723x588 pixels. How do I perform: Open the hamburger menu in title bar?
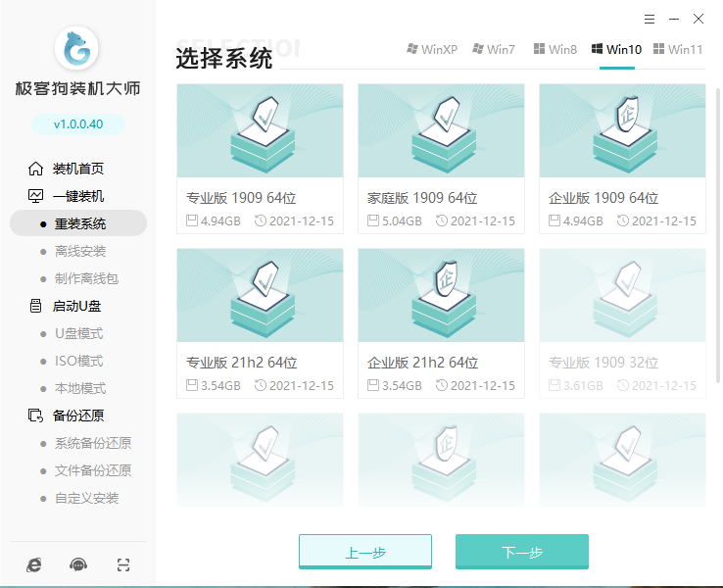click(650, 19)
